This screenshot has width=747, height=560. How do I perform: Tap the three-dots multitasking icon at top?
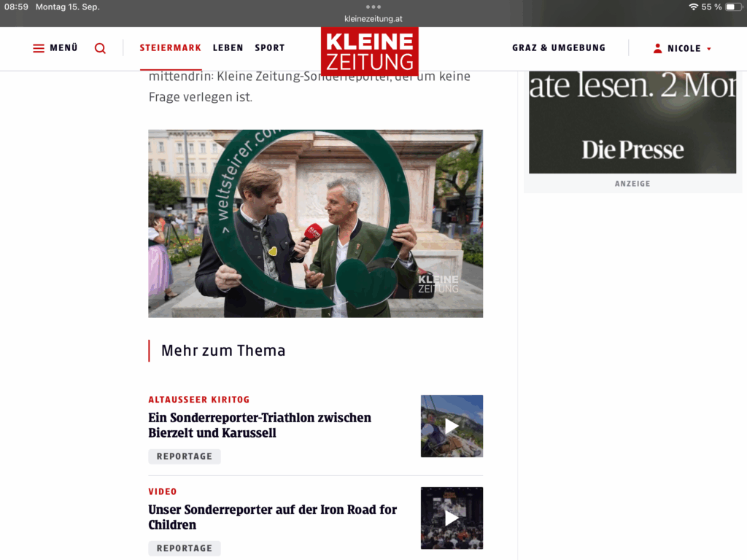(373, 7)
